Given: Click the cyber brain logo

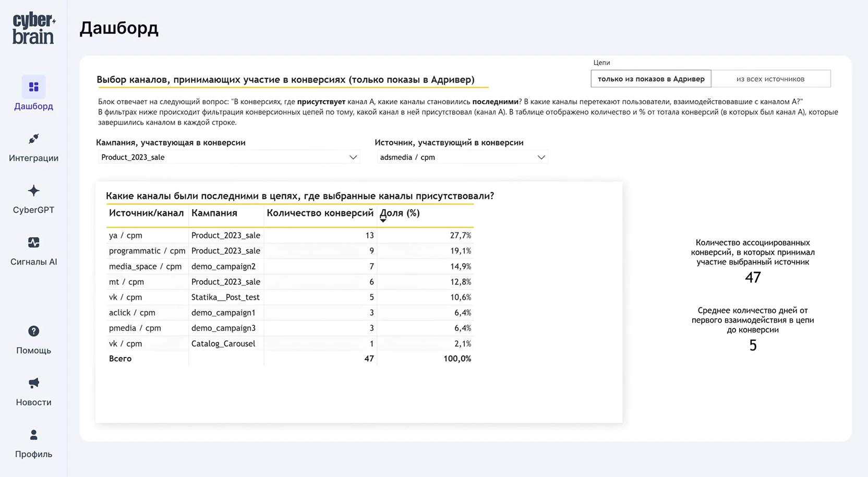Looking at the screenshot, I should click(x=33, y=29).
